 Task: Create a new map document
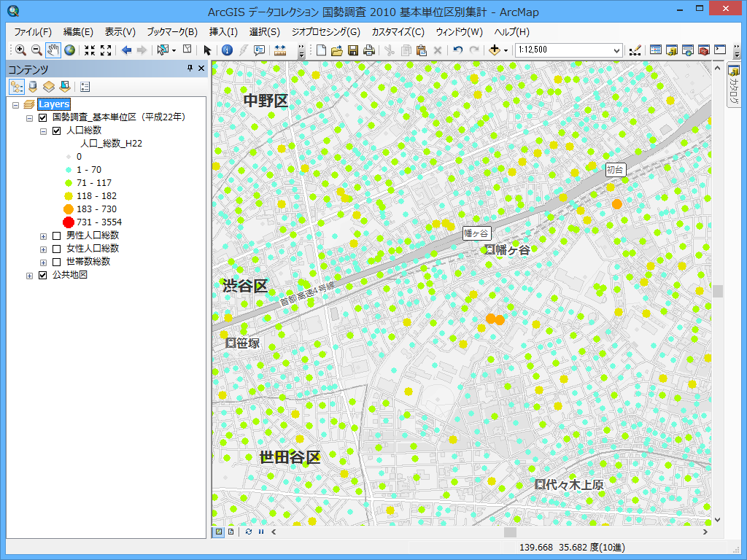coord(321,50)
